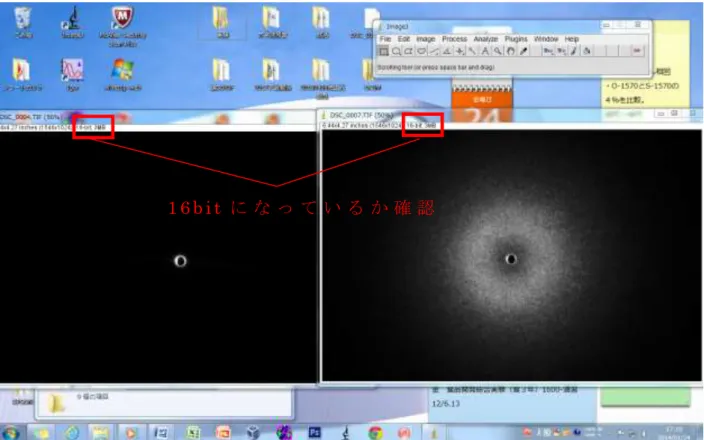Open the Windows Start button

[11, 433]
